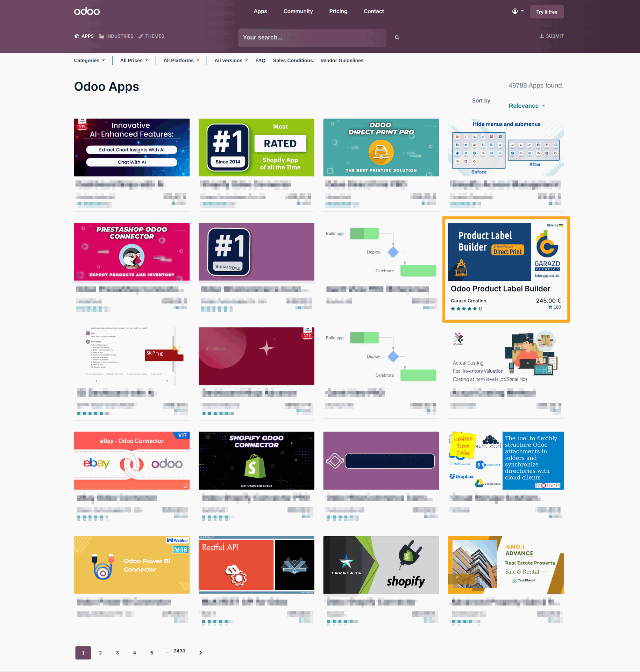The width and height of the screenshot is (640, 672).
Task: Expand the Categories dropdown
Action: (x=90, y=61)
